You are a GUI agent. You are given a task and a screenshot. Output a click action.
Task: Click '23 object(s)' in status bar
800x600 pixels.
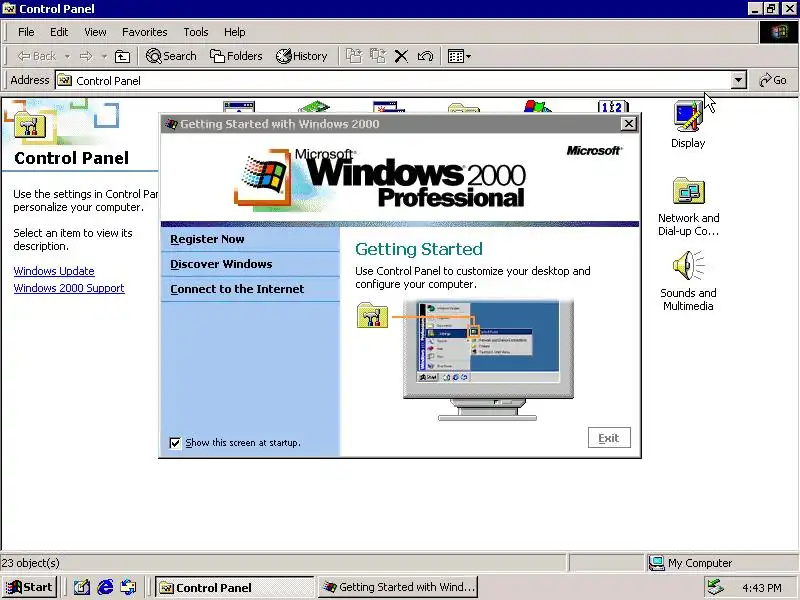[x=31, y=563]
